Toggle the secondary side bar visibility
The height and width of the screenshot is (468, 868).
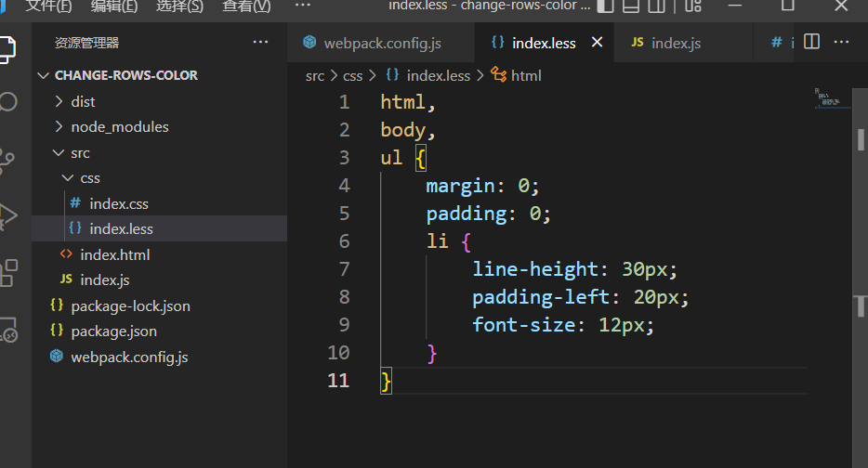pos(657,6)
